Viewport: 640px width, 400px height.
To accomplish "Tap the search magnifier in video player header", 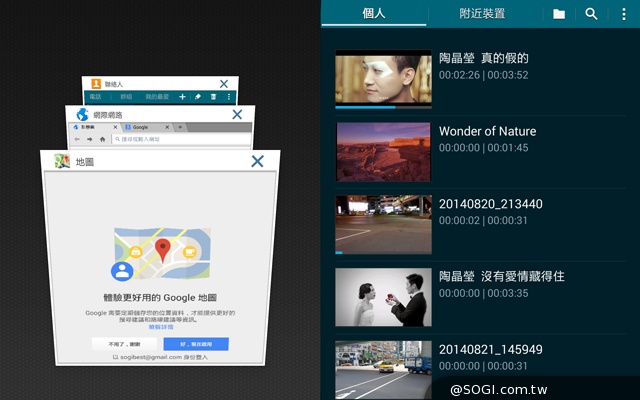I will pos(591,14).
